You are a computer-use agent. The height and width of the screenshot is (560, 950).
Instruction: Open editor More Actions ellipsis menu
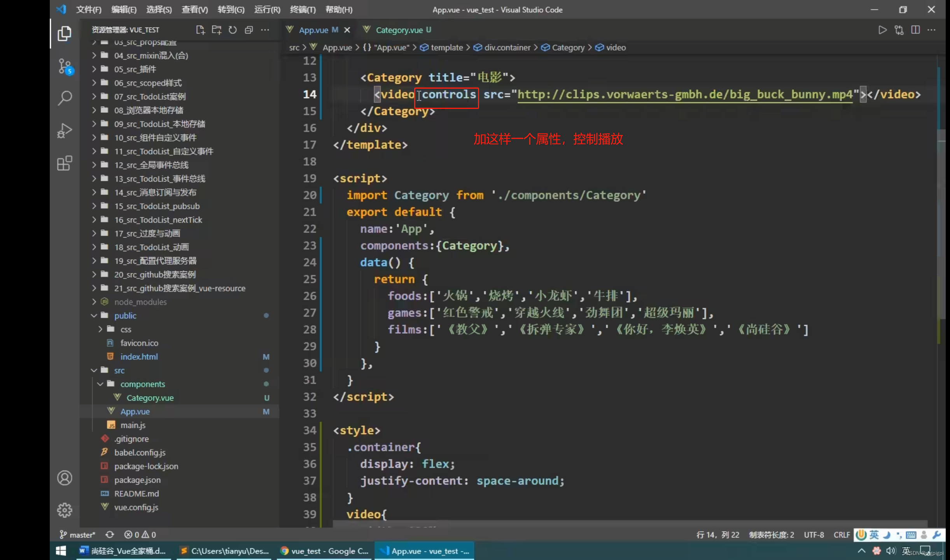click(x=932, y=30)
